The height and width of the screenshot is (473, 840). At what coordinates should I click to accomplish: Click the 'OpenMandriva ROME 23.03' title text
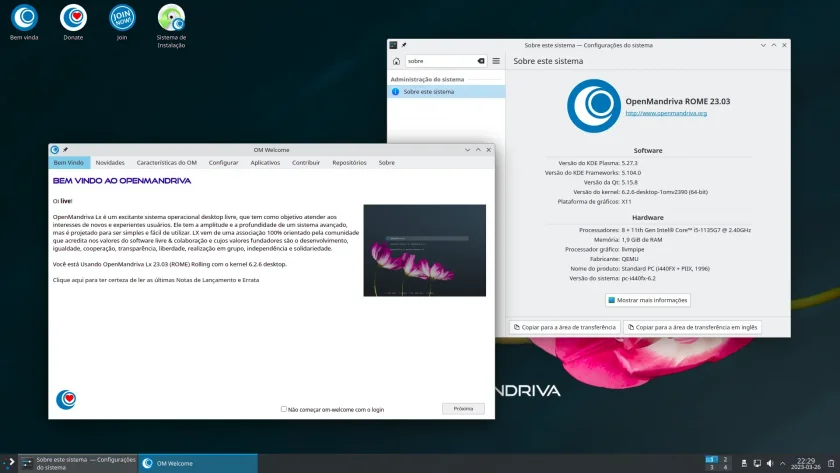pos(678,101)
